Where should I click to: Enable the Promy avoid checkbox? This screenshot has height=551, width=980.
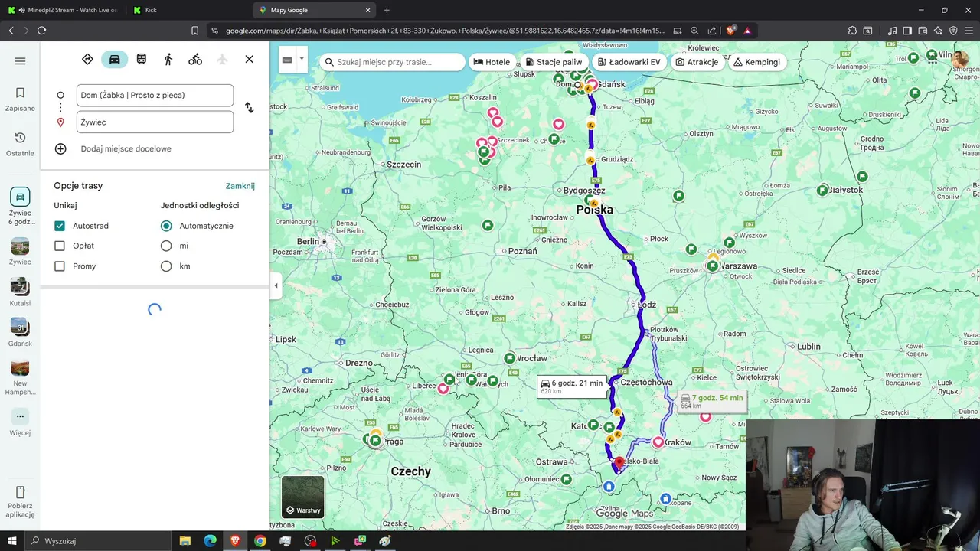click(x=60, y=266)
